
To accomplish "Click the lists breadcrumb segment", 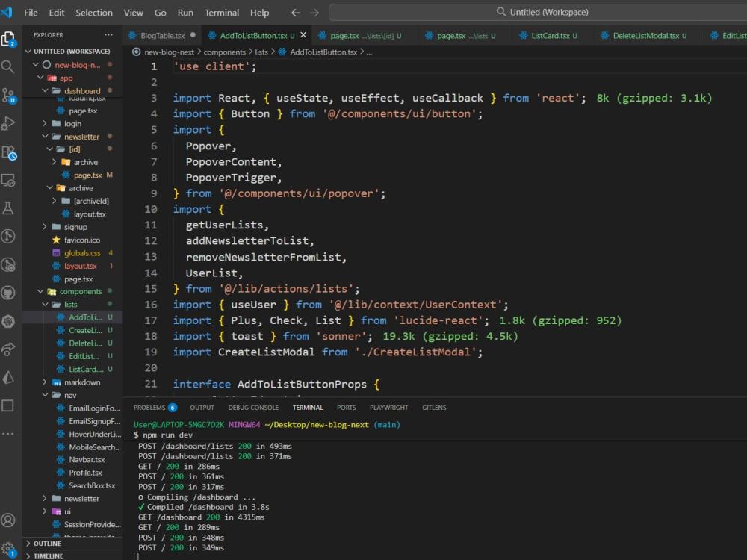I will [x=261, y=52].
